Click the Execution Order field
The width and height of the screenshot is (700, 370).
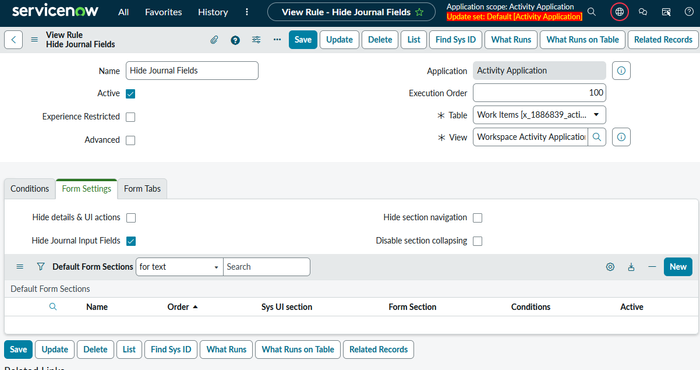(x=539, y=93)
